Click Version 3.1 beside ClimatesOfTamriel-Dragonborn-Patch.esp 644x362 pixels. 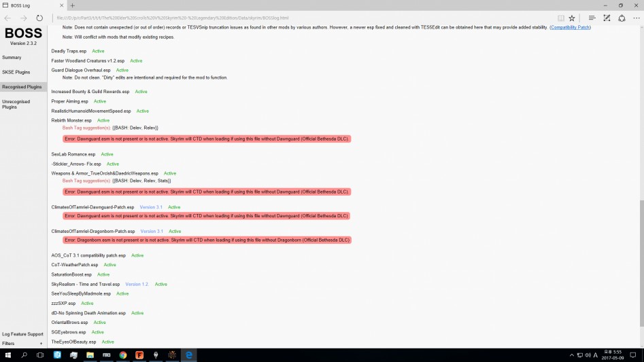point(152,231)
